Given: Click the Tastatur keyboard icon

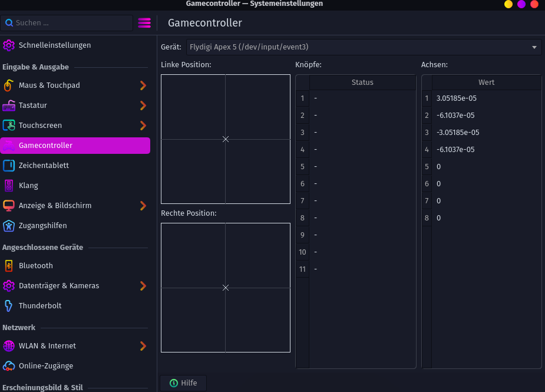Looking at the screenshot, I should (8, 106).
